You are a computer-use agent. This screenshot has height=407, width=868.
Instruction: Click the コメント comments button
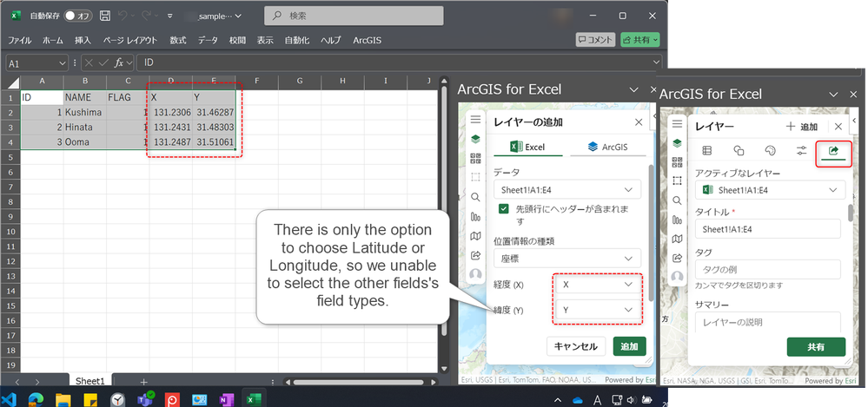pyautogui.click(x=596, y=40)
